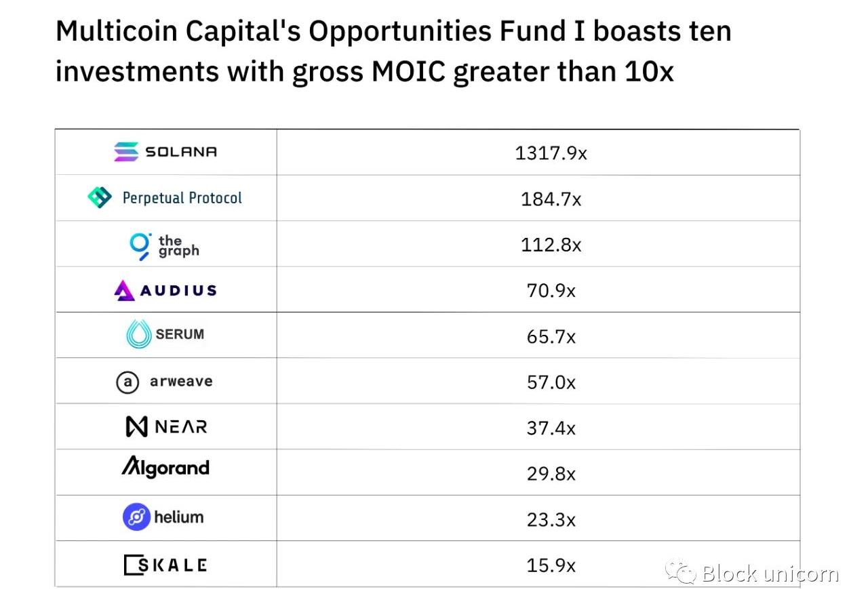
Task: Click the Solana logo icon
Action: tap(126, 152)
